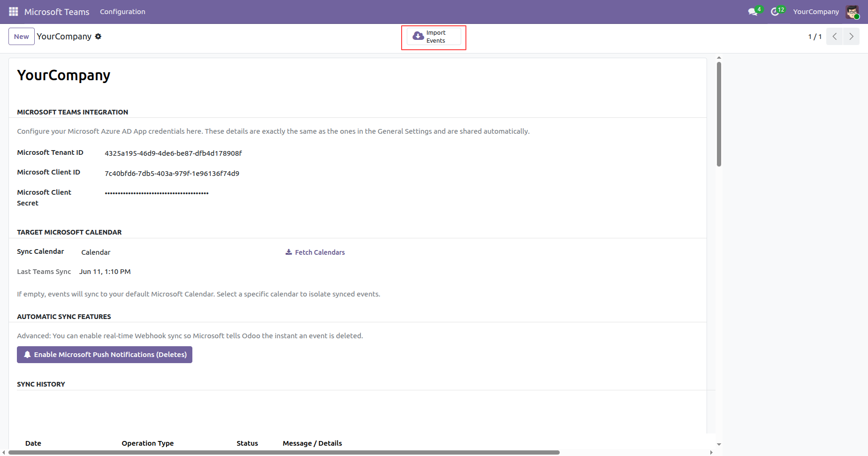Click the Message / Details column header
868x456 pixels.
point(312,443)
